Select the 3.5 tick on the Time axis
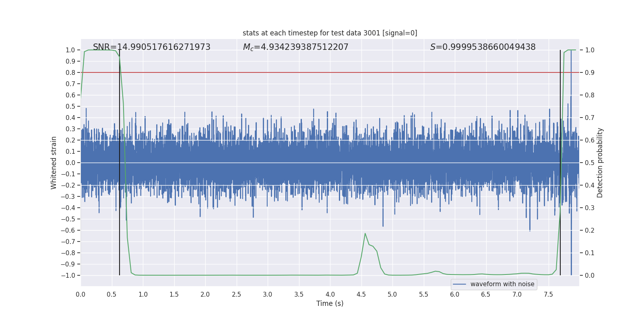Image resolution: width=644 pixels, height=322 pixels. tap(299, 294)
